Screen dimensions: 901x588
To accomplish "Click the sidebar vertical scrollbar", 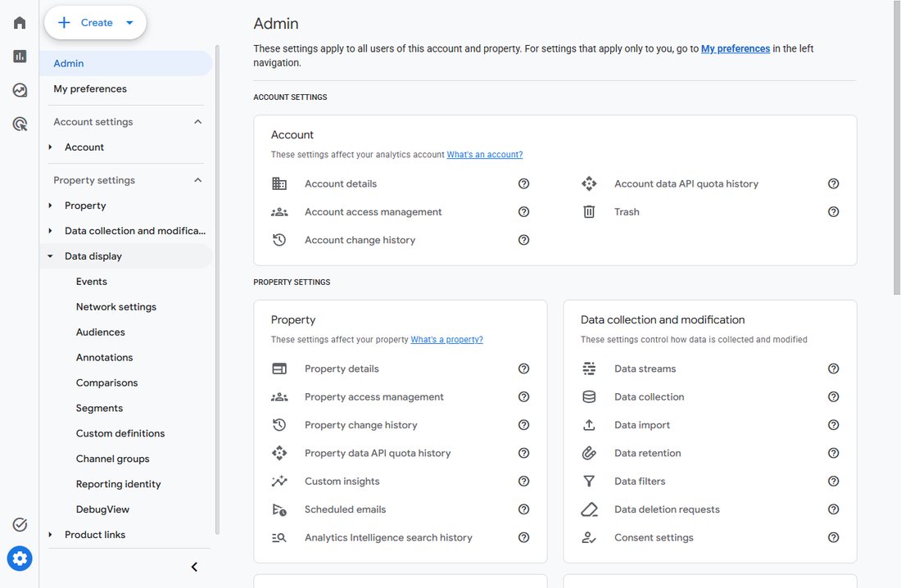I will pos(217,290).
